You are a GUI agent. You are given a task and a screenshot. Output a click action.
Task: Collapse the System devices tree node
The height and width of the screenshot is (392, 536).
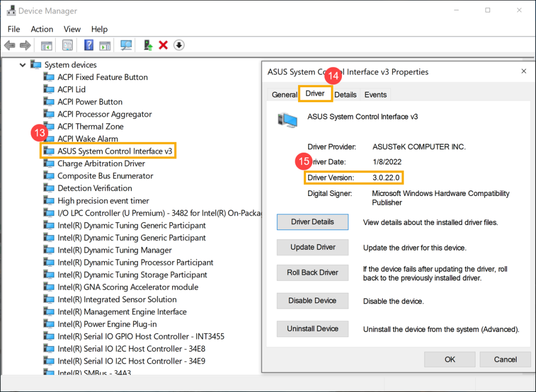click(23, 65)
